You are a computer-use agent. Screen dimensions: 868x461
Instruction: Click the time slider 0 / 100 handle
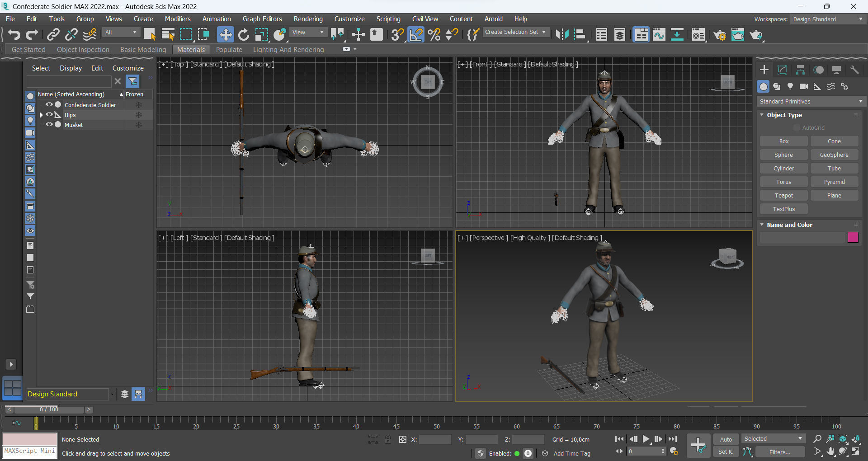49,409
